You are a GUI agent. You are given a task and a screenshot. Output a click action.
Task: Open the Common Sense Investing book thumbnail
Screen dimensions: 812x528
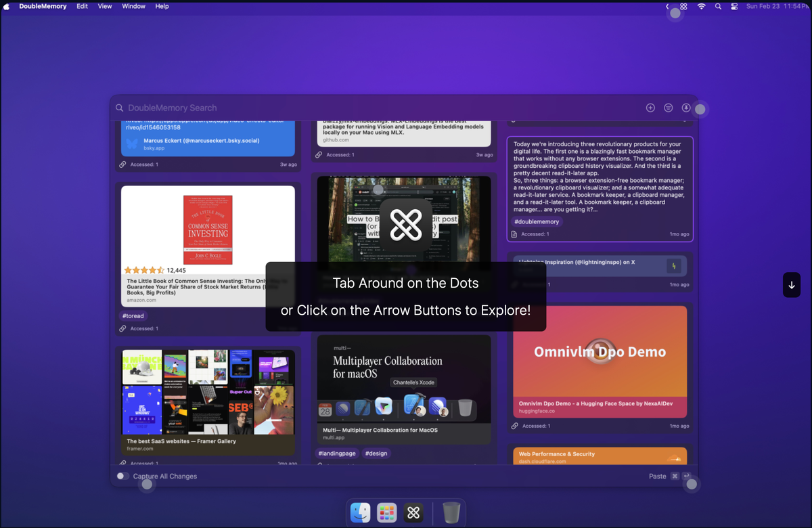208,229
